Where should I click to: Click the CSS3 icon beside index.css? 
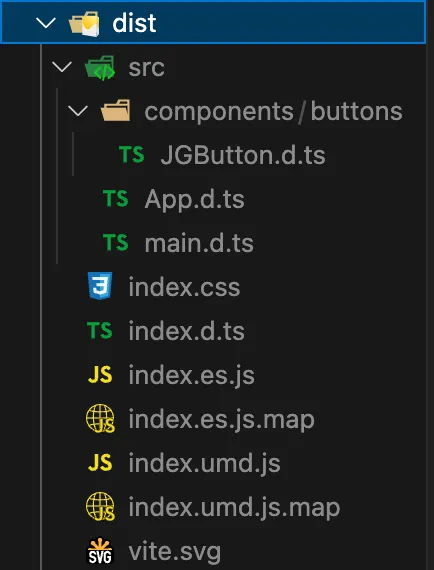[100, 286]
